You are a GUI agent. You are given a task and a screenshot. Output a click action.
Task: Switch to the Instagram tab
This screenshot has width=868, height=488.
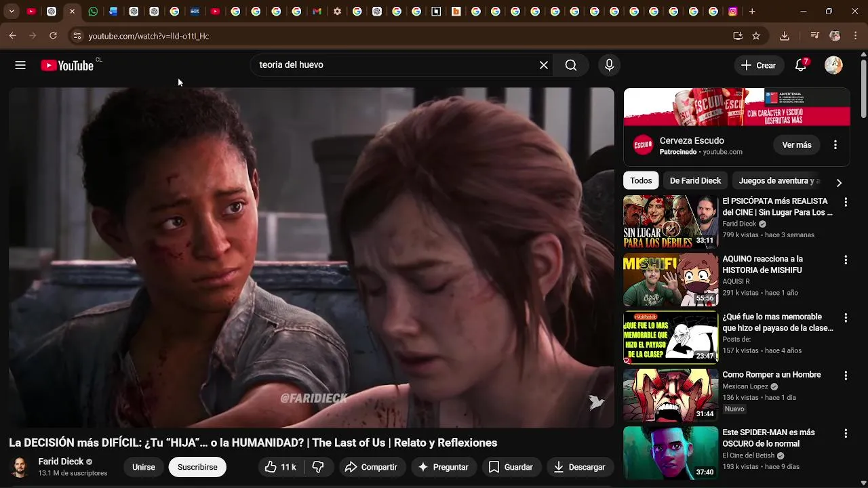tap(733, 12)
